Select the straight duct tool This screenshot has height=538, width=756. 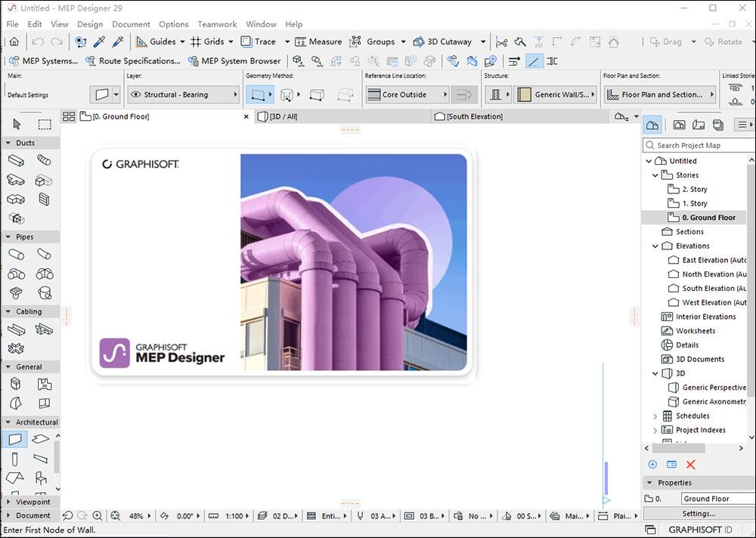pyautogui.click(x=16, y=160)
